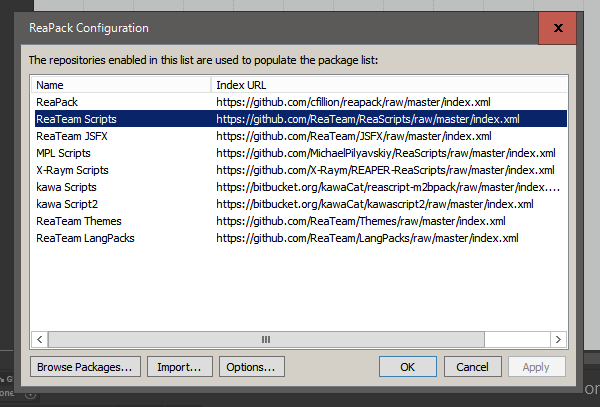Select the ReaTeam JSFX repository
This screenshot has width=600, height=407.
[x=301, y=136]
